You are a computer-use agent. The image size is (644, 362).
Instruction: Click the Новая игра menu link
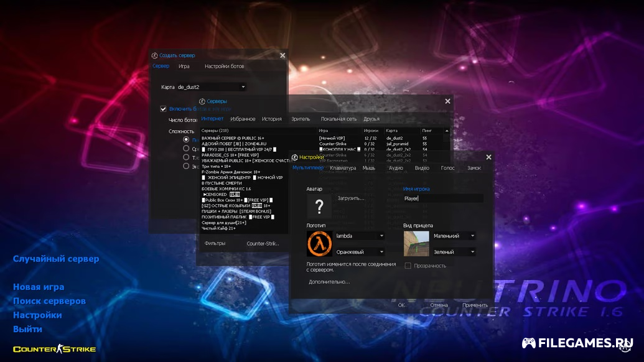39,287
